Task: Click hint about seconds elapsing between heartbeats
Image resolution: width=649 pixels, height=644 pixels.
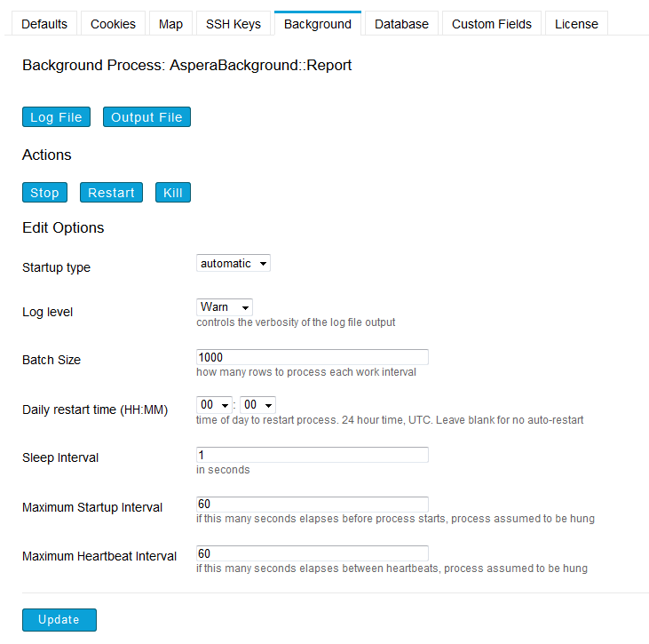Action: (392, 568)
